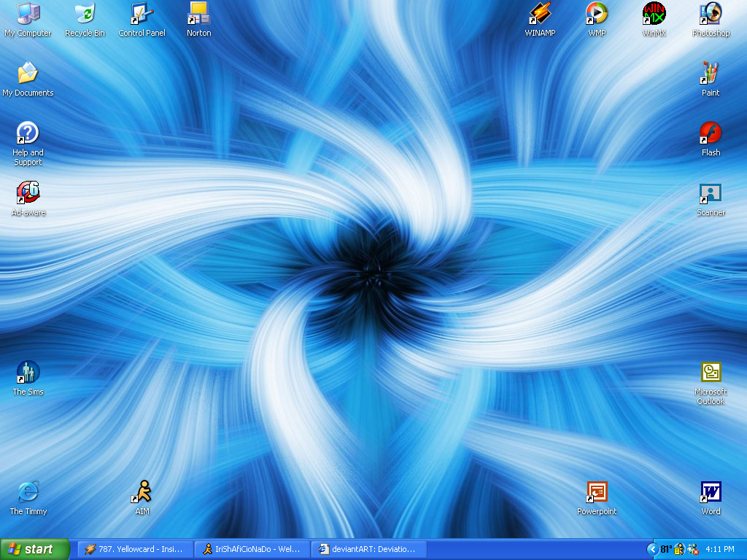Launch the WINAMP shortcut

tap(540, 20)
